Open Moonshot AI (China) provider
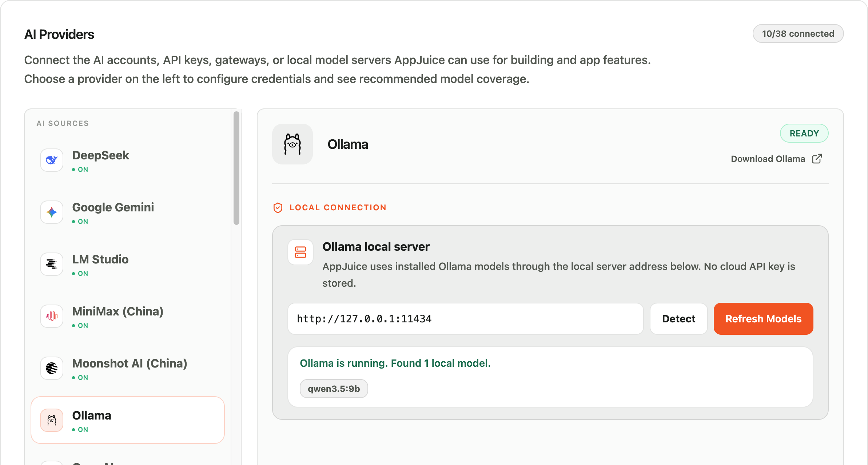The height and width of the screenshot is (465, 868). coord(128,368)
